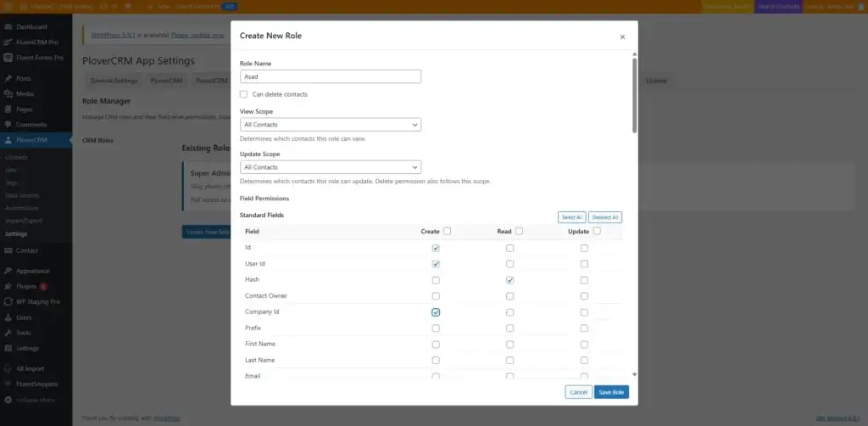868x426 pixels.
Task: Click Select All for Standard Fields
Action: pos(572,217)
